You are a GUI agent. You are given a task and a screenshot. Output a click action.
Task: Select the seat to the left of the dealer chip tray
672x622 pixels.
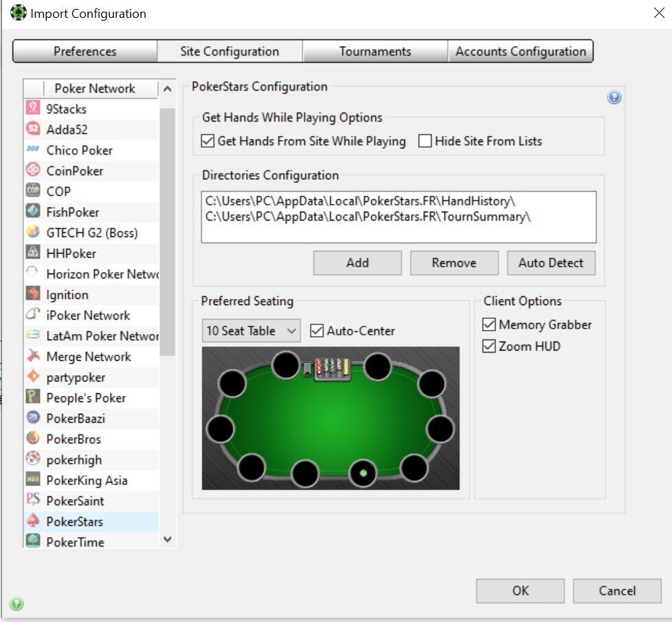tap(286, 365)
